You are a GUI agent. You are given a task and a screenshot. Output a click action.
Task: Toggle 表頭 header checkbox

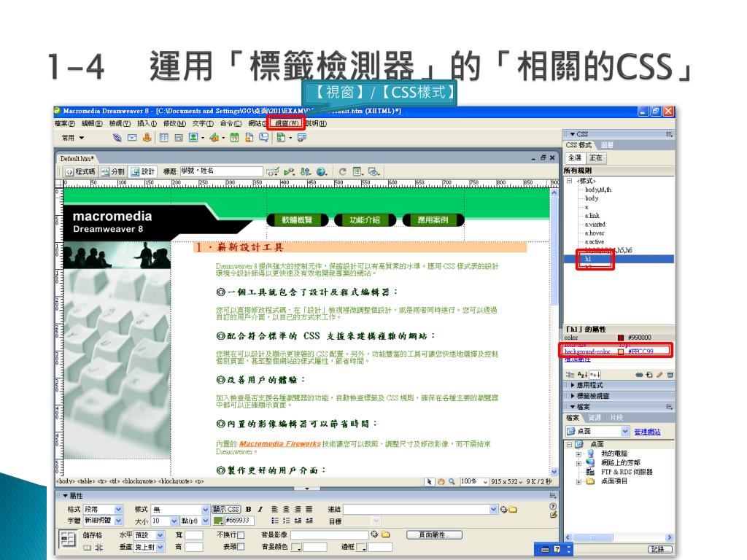(241, 547)
